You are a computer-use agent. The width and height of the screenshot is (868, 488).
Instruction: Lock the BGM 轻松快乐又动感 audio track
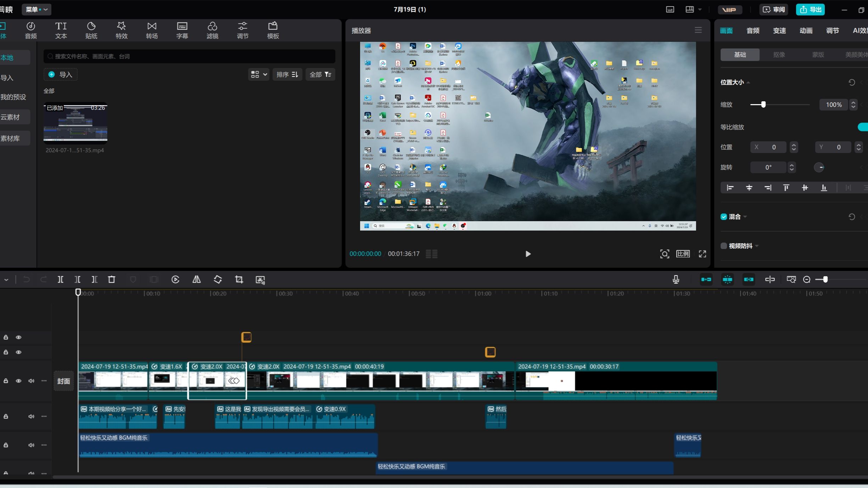point(6,445)
